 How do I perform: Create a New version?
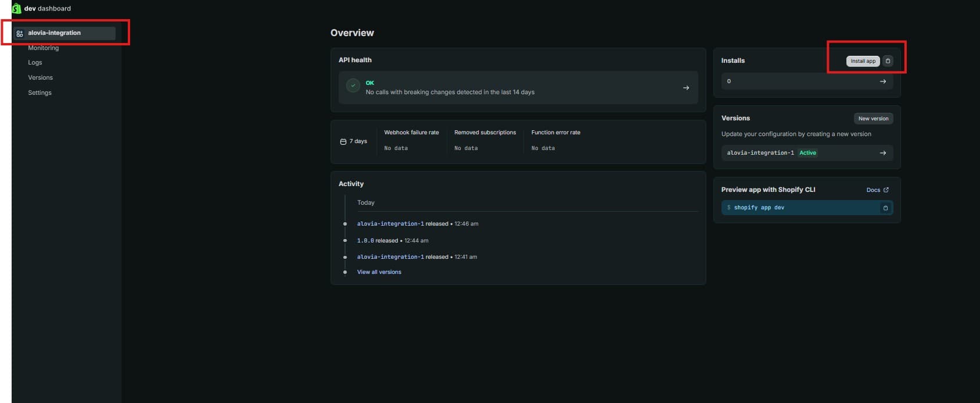pyautogui.click(x=873, y=119)
